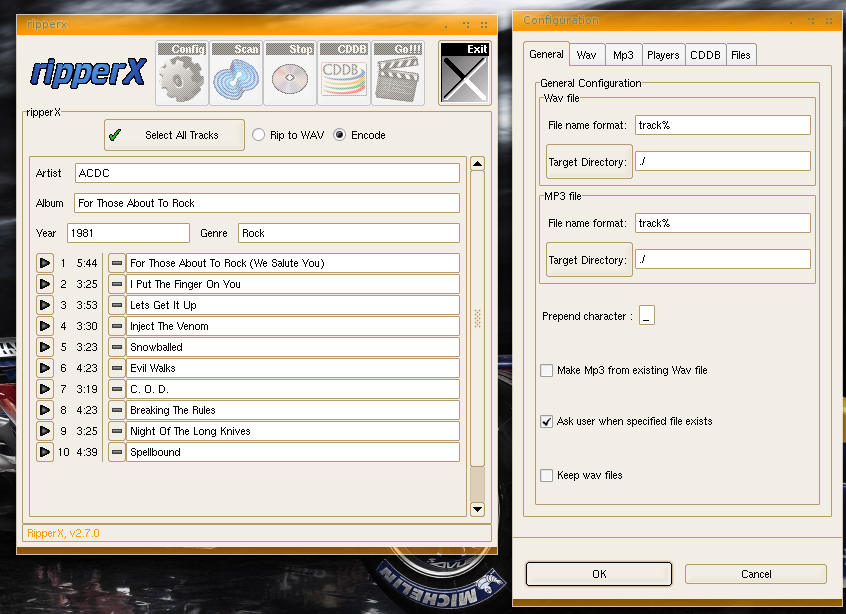The height and width of the screenshot is (614, 846).
Task: Toggle selection button for Spellbound
Action: (117, 453)
